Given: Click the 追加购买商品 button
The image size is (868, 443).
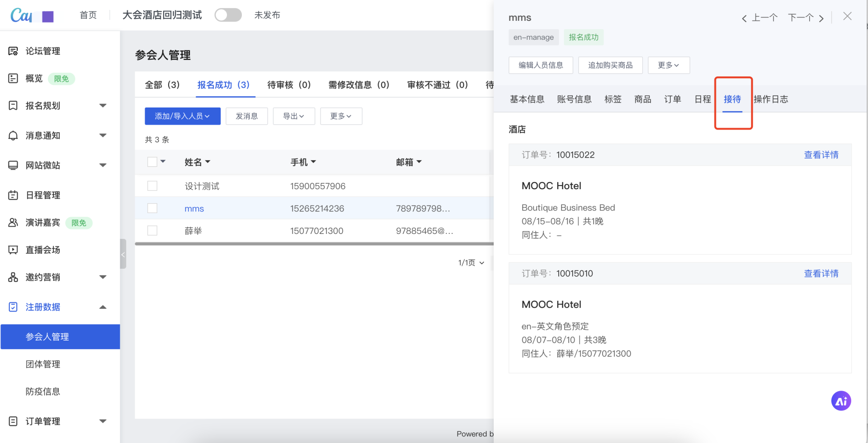Looking at the screenshot, I should click(610, 65).
